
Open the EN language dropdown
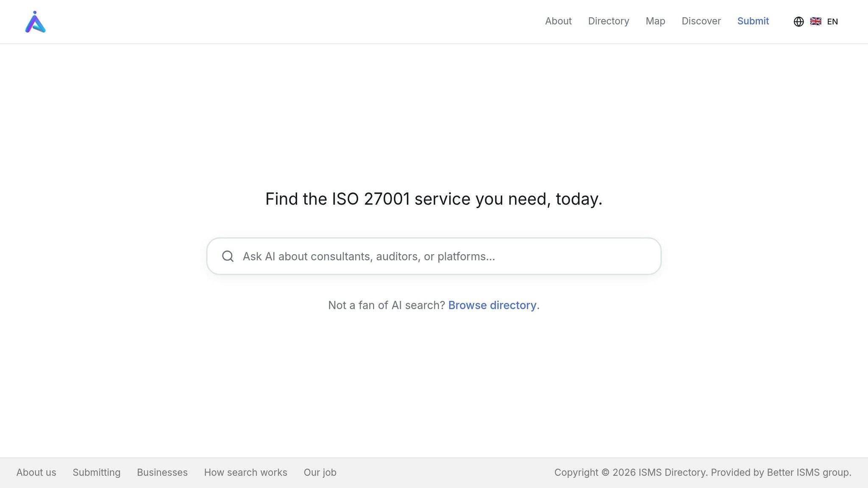pos(832,21)
